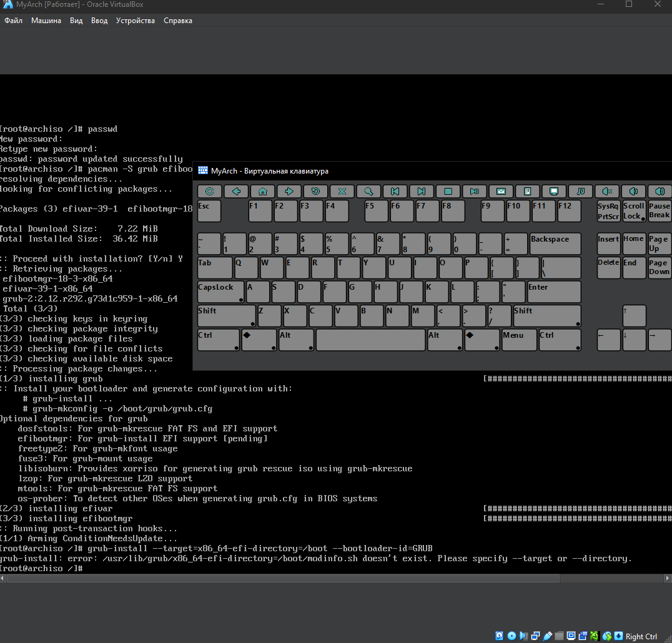Viewport: 672px width, 643px height.
Task: Toggle the CapsLock key on virtual keyboard
Action: coord(220,292)
